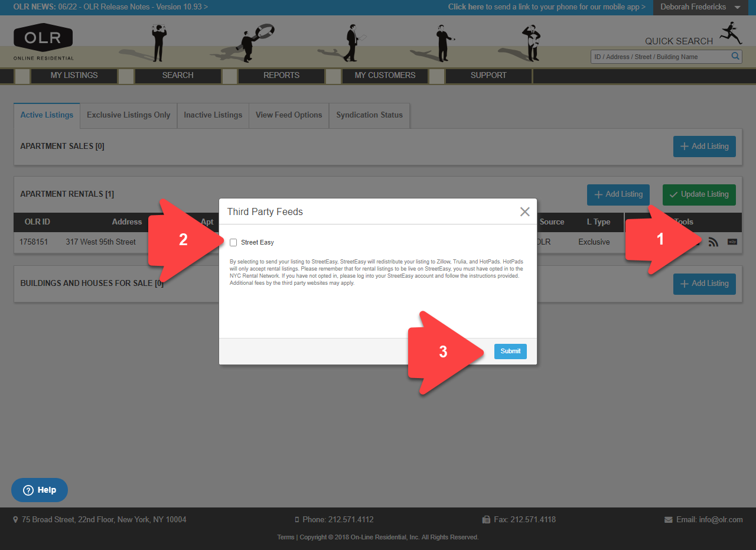756x550 pixels.
Task: Open the Support menu
Action: pyautogui.click(x=488, y=75)
